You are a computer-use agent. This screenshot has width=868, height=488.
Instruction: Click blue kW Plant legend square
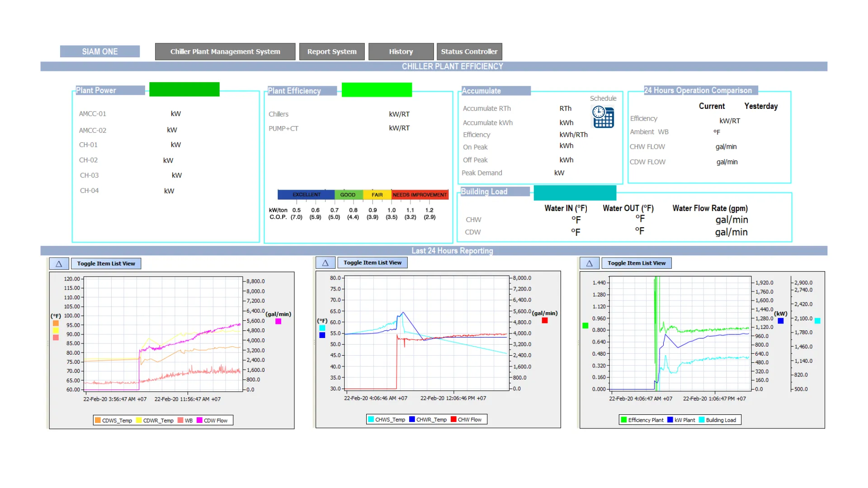tap(670, 420)
